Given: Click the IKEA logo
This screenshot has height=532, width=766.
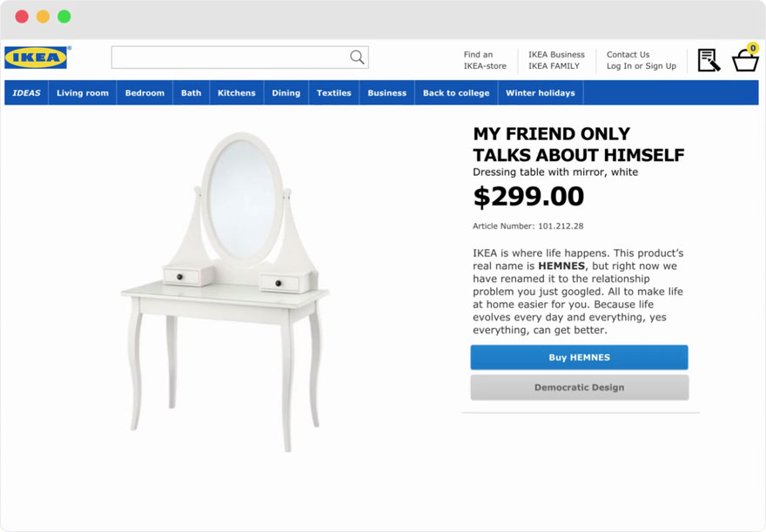Looking at the screenshot, I should [x=36, y=57].
